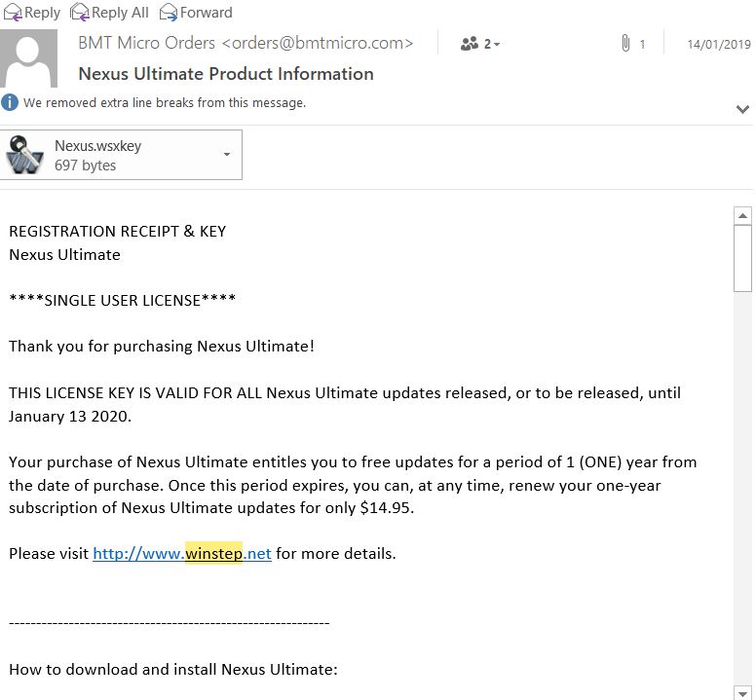The width and height of the screenshot is (756, 700).
Task: Click the Reply All button
Action: pos(110,13)
